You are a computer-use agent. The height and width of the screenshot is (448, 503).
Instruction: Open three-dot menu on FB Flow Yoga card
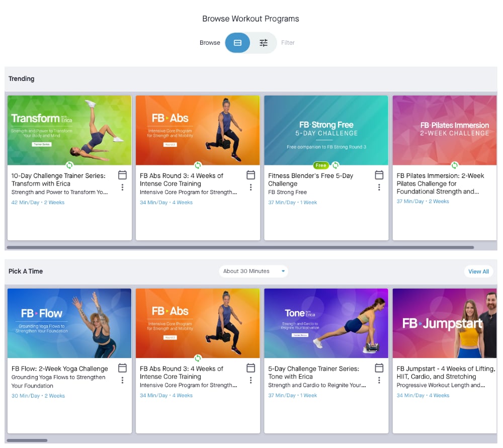coord(122,381)
